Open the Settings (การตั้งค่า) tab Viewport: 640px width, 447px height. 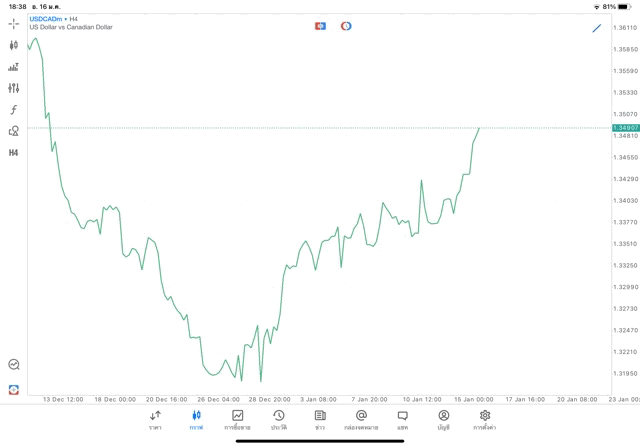(485, 420)
